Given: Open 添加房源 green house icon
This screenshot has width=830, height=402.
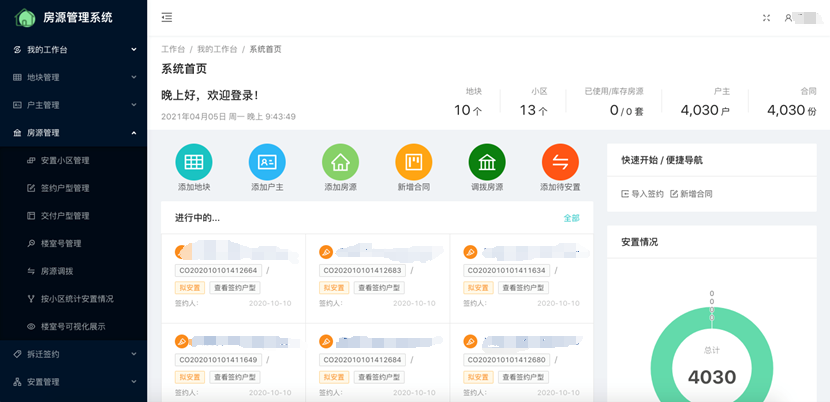Looking at the screenshot, I should pyautogui.click(x=340, y=162).
